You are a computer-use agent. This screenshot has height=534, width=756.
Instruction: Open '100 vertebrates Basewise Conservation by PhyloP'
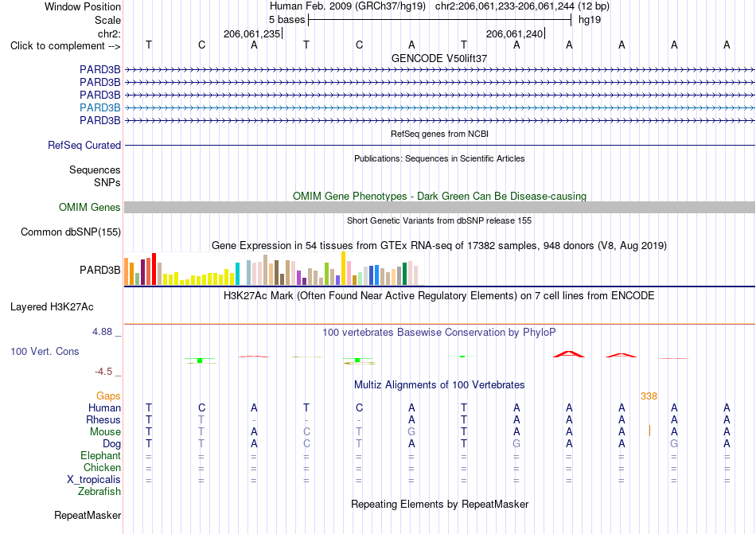pos(439,333)
